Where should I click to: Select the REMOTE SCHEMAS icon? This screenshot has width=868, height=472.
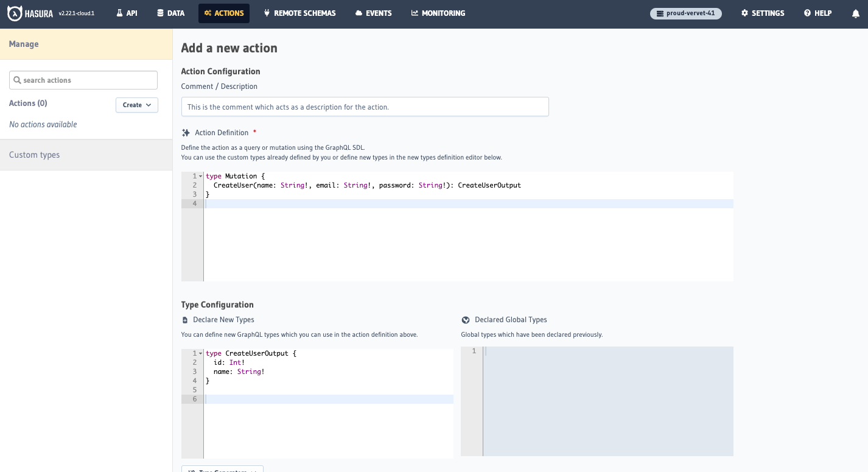(x=267, y=12)
